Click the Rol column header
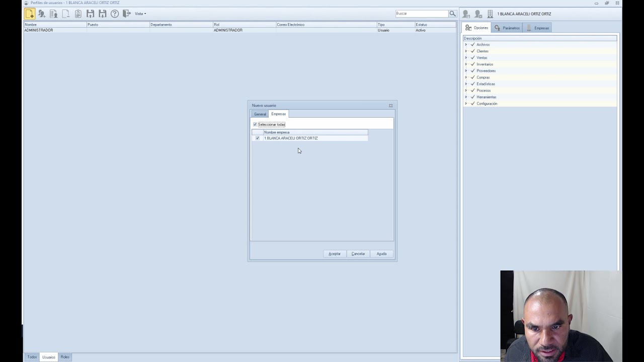Screen dimensions: 644x362 [245, 25]
